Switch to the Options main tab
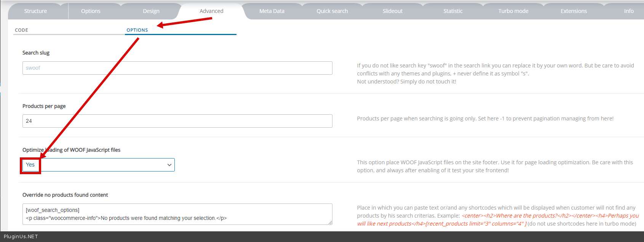644x242 pixels. tap(91, 11)
